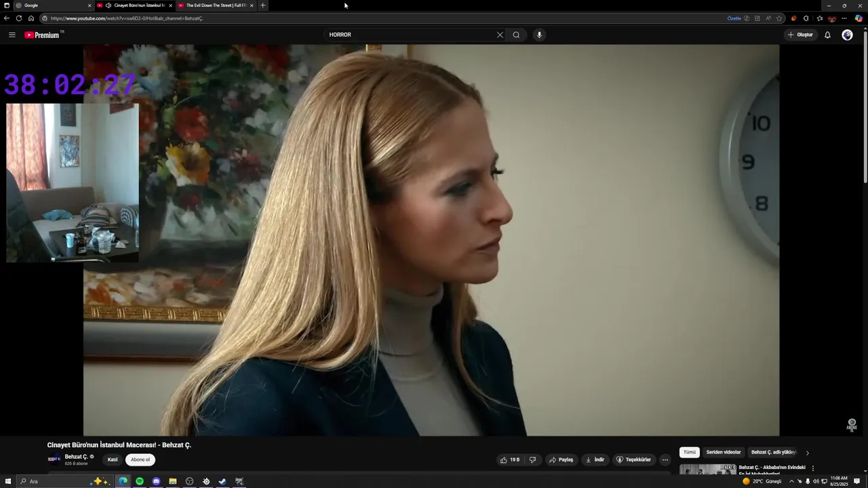Send a Teşekkürler super thanks
The width and height of the screenshot is (868, 488).
pos(633,460)
